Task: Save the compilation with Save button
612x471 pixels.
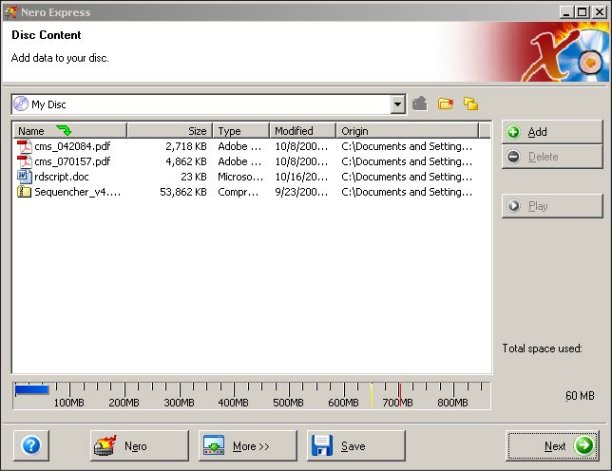Action: [356, 445]
